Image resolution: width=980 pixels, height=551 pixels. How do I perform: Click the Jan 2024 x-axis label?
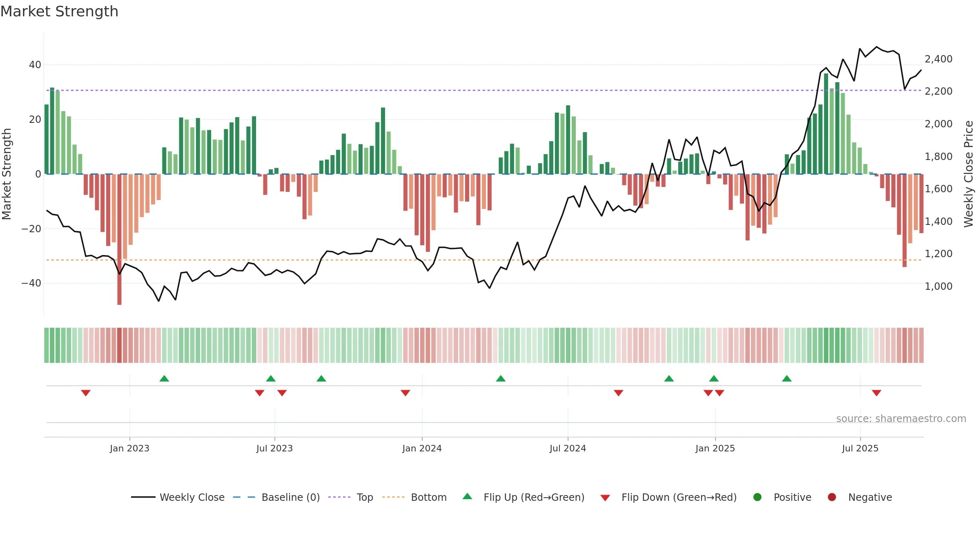click(422, 448)
